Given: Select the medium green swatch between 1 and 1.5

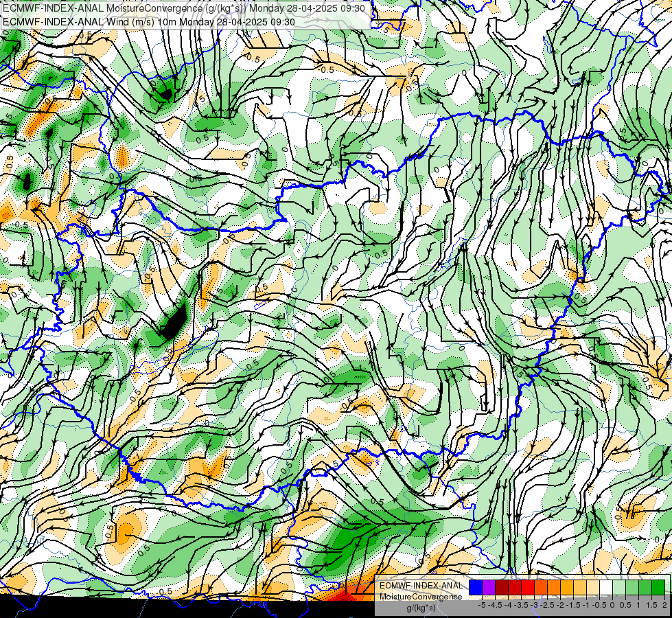Looking at the screenshot, I should click(x=645, y=587).
